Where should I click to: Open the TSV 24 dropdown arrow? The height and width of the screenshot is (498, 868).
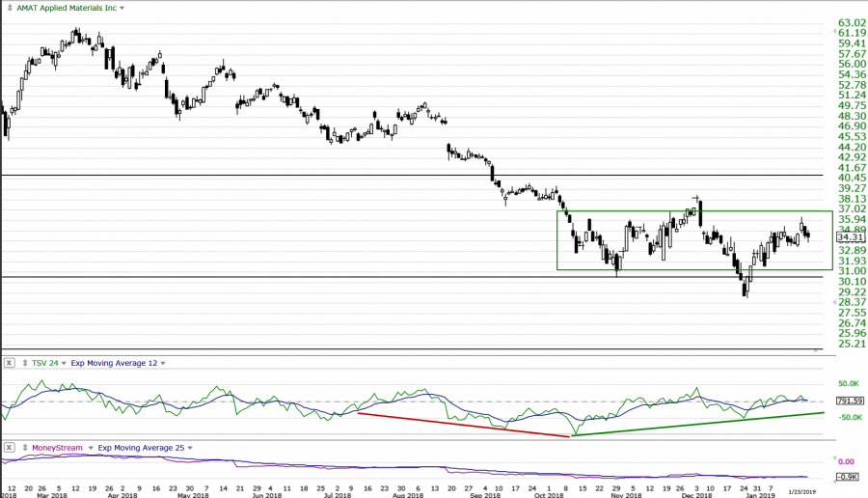pos(64,364)
